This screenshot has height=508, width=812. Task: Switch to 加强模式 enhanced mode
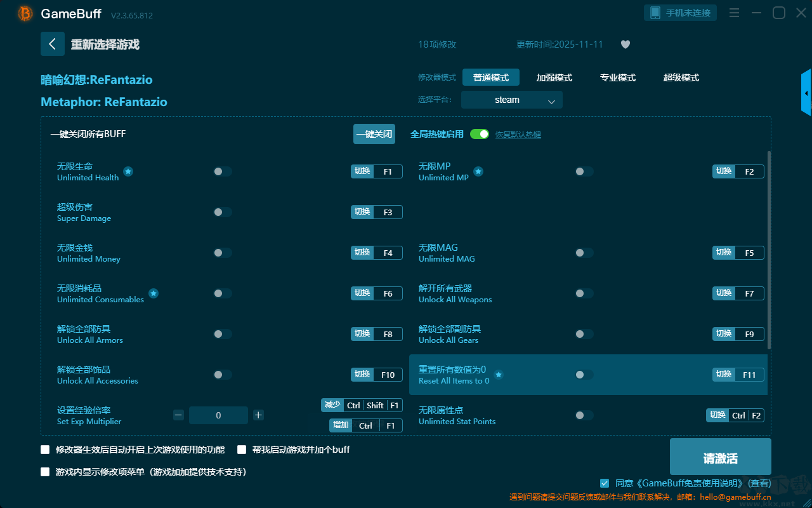(x=554, y=77)
